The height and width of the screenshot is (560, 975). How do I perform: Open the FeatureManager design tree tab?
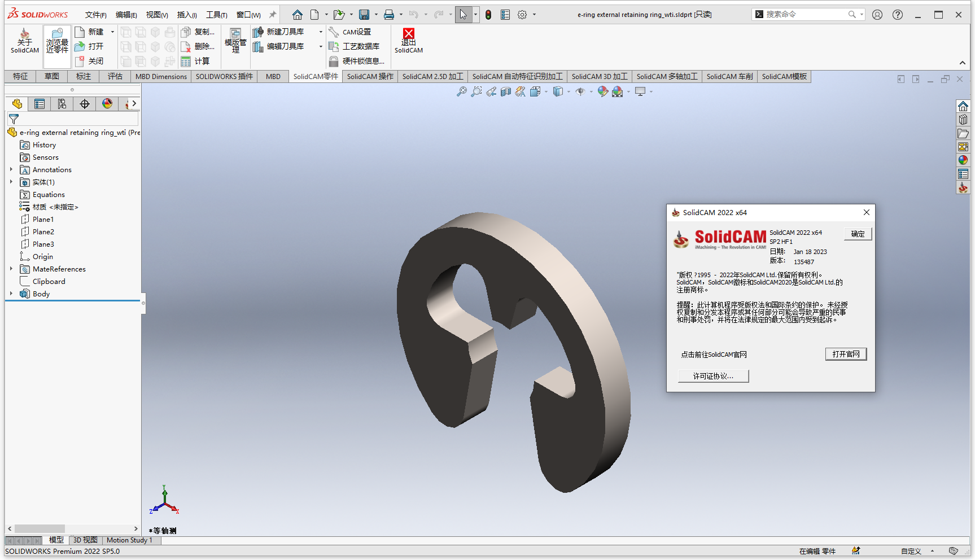[x=17, y=104]
